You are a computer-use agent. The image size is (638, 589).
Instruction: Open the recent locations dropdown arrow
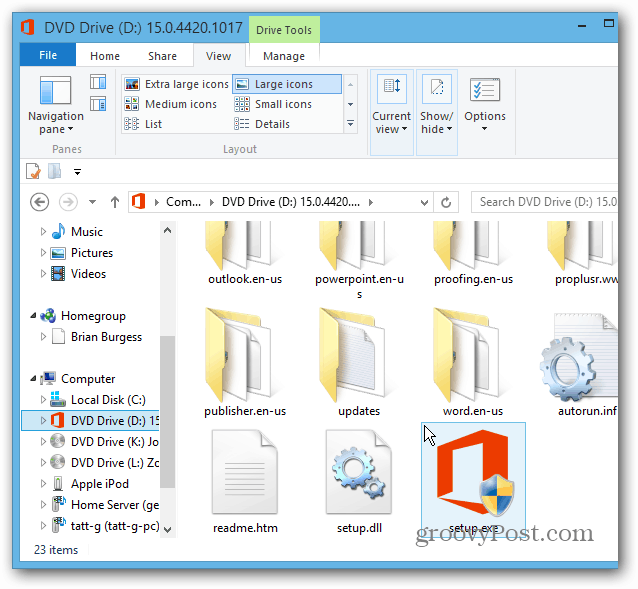(x=92, y=202)
